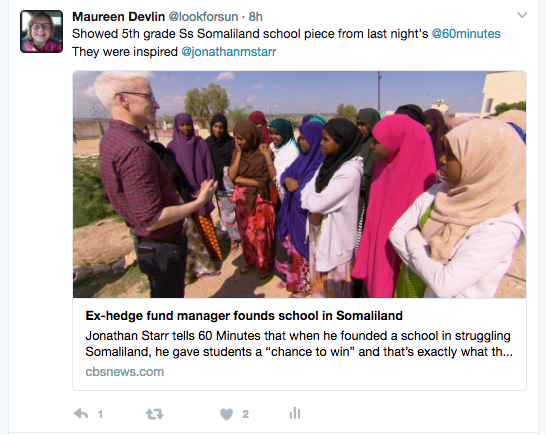Click the reply arrow icon

pyautogui.click(x=81, y=414)
